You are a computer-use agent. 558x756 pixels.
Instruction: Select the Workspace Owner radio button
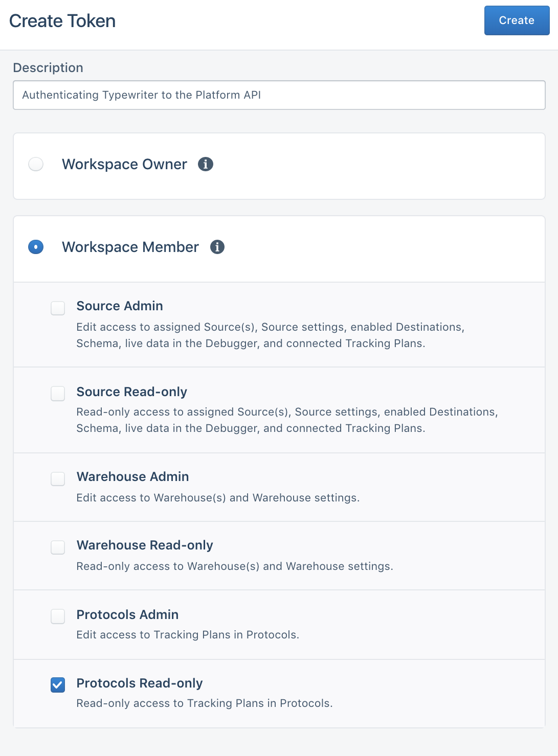click(x=36, y=164)
